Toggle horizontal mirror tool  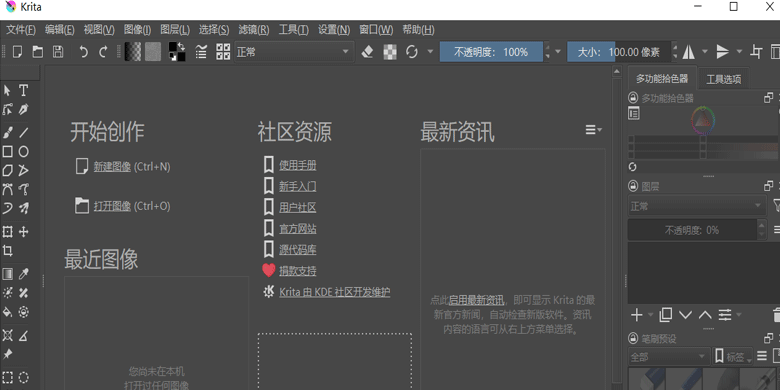[x=688, y=52]
